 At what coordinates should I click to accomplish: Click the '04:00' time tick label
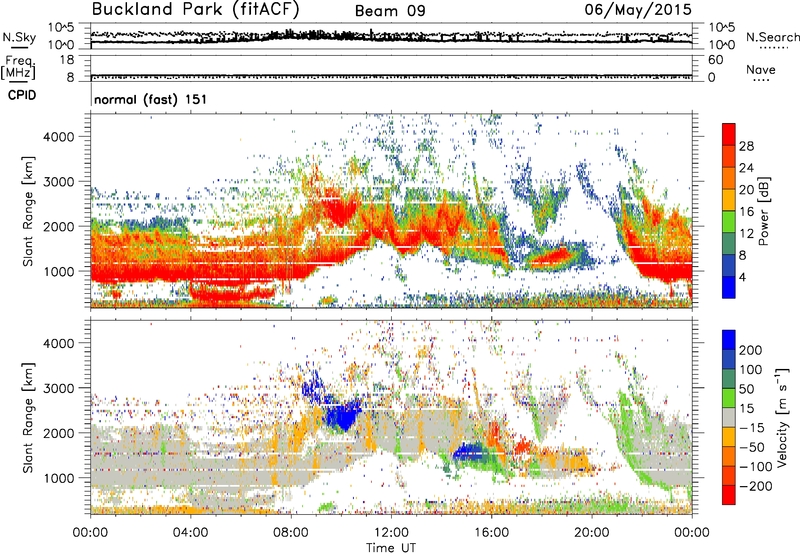tap(190, 533)
